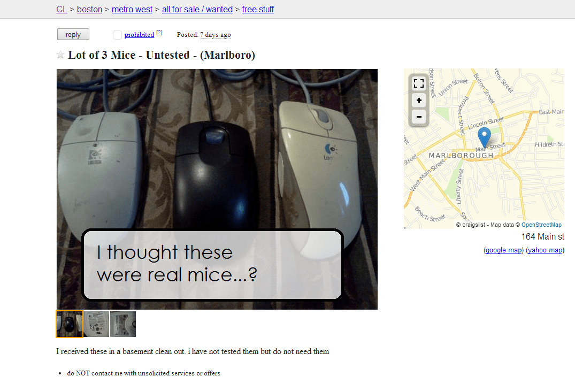Navigate to metro west breadcrumb
The height and width of the screenshot is (392, 575).
[x=132, y=10]
